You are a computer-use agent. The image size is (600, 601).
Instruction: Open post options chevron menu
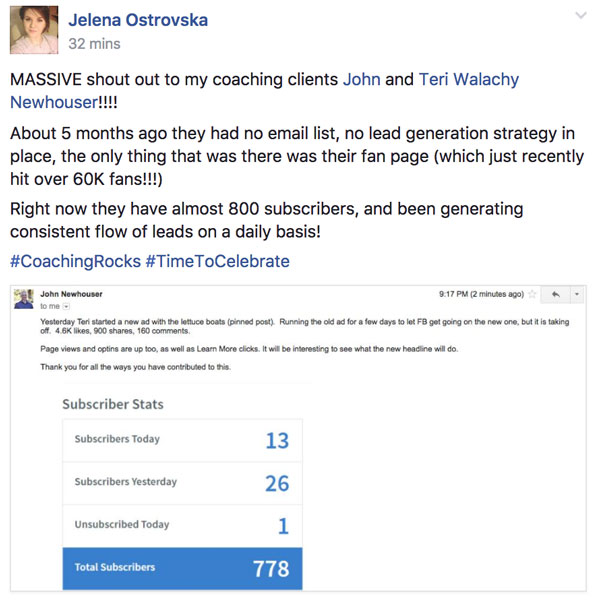tap(581, 15)
